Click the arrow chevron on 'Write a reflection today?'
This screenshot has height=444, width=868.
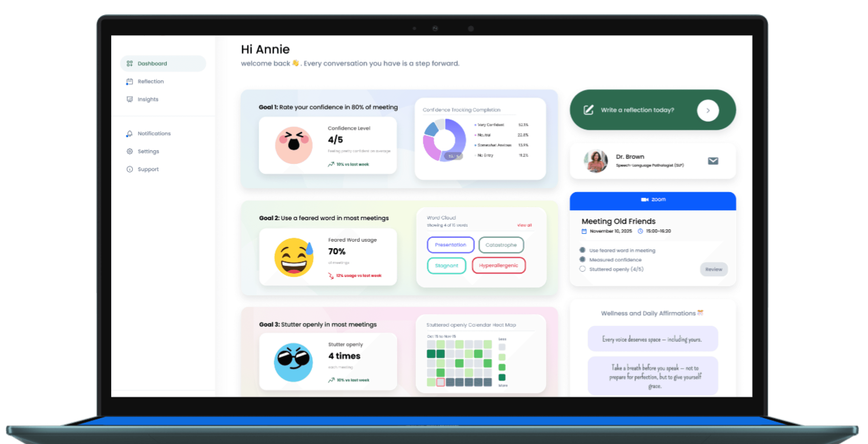[x=708, y=110]
